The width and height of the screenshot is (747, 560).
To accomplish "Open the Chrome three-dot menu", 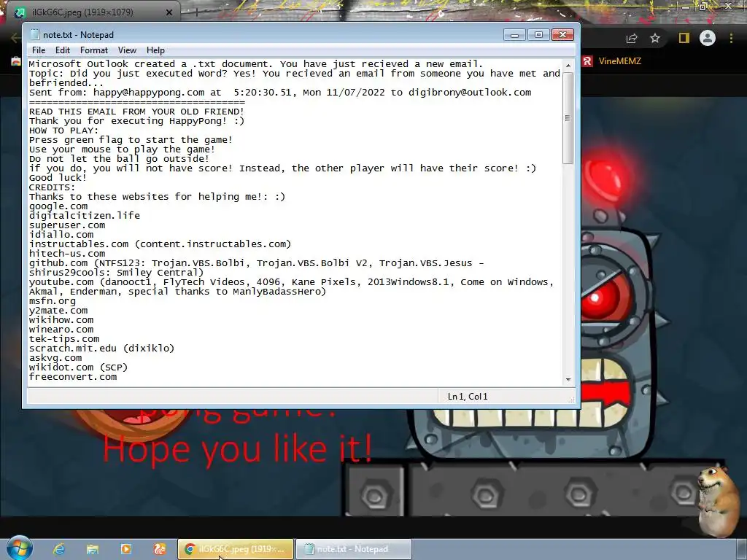I will point(731,38).
